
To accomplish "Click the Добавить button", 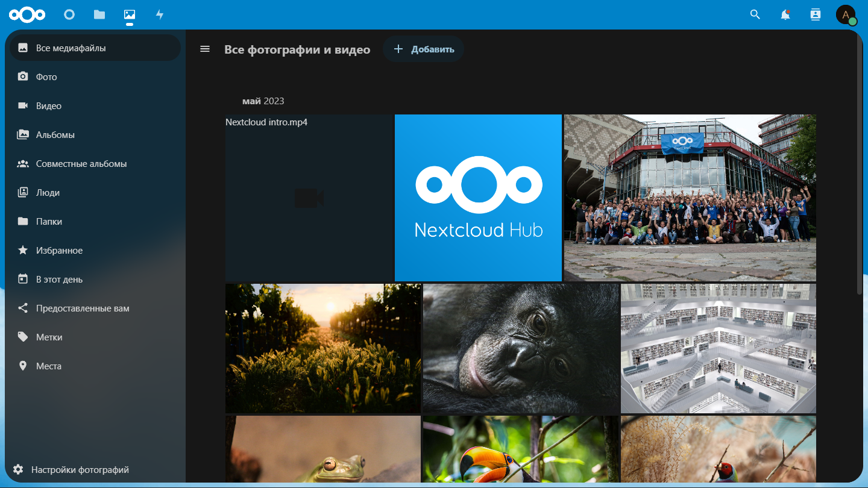I will pyautogui.click(x=423, y=49).
